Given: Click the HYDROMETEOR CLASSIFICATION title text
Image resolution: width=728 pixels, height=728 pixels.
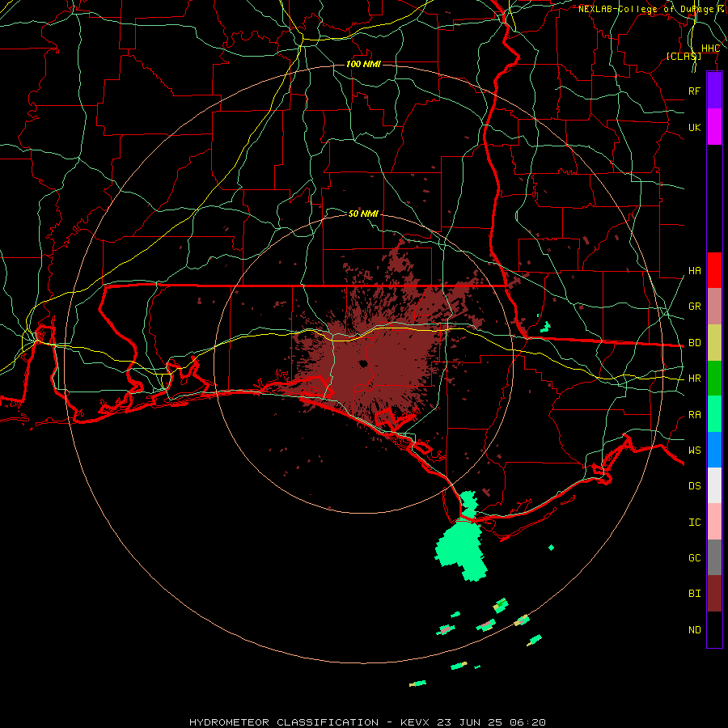Looking at the screenshot, I should [284, 722].
